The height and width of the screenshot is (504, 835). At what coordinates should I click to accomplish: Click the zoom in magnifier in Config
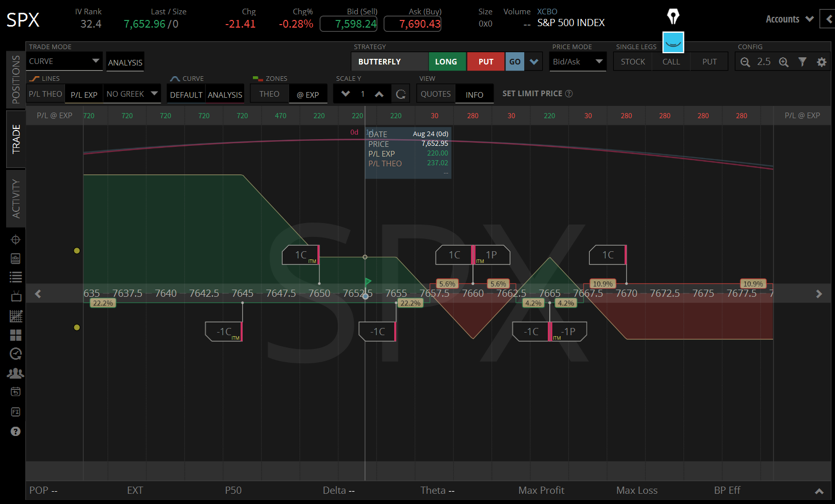pyautogui.click(x=783, y=62)
